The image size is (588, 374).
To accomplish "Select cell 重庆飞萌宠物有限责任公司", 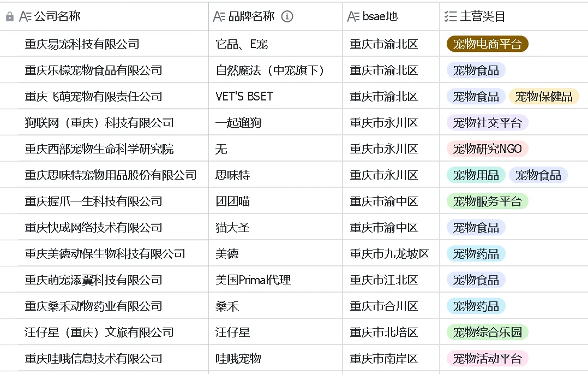I will pyautogui.click(x=104, y=97).
